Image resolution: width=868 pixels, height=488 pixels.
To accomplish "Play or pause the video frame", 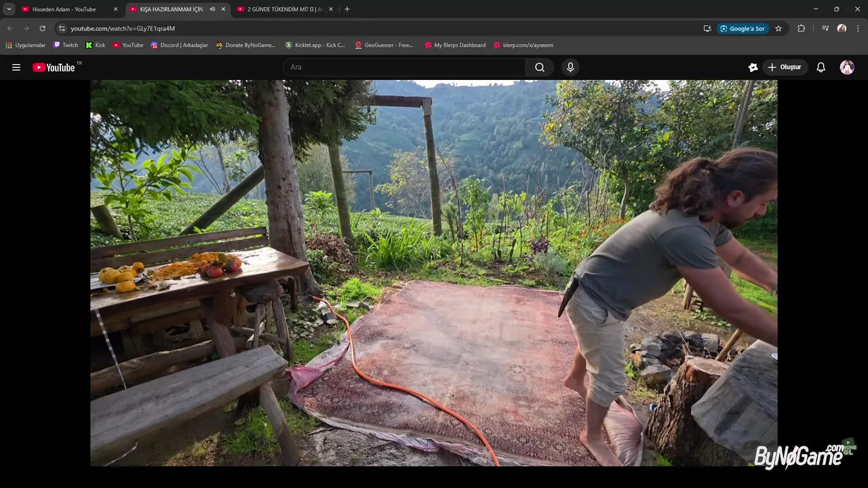I will pos(434,273).
